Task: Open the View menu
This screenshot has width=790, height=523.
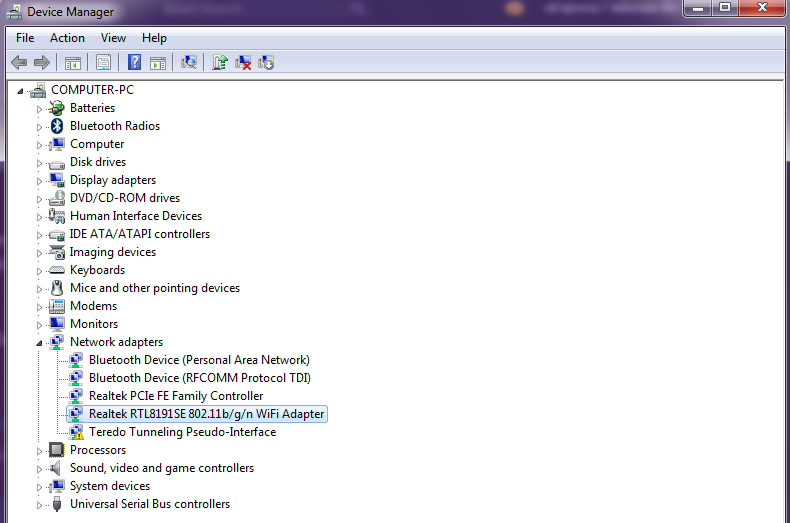Action: [113, 38]
